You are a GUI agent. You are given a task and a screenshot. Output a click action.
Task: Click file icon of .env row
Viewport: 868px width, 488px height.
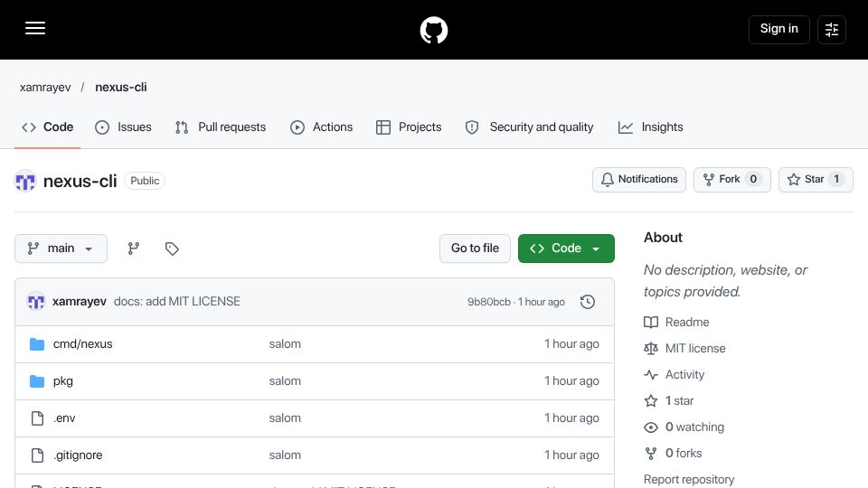click(37, 418)
